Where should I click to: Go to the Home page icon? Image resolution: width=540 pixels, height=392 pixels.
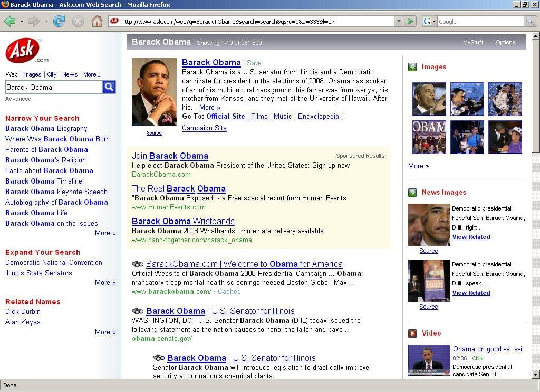tap(97, 21)
